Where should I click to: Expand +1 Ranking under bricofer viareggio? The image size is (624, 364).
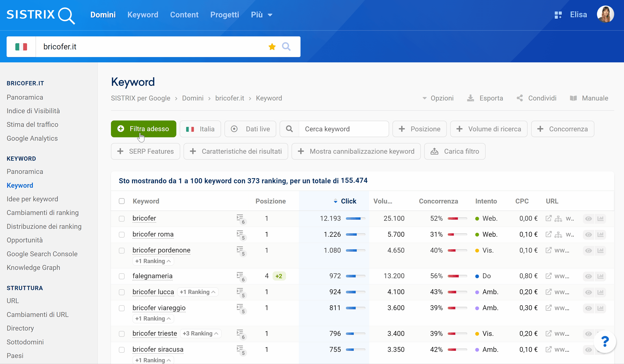click(x=153, y=318)
